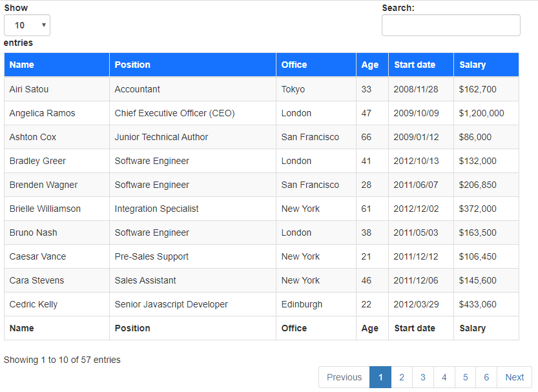The width and height of the screenshot is (538, 392).
Task: Go to page 2 of results
Action: point(402,377)
